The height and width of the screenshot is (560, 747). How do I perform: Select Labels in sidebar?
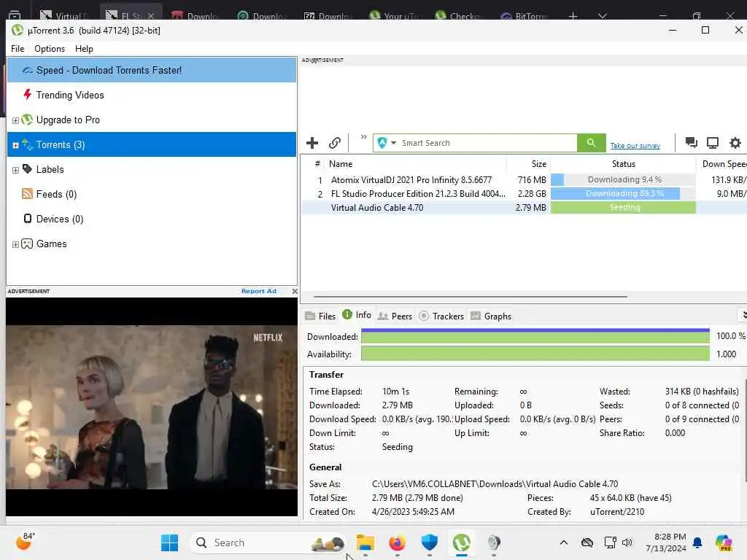tap(152, 169)
